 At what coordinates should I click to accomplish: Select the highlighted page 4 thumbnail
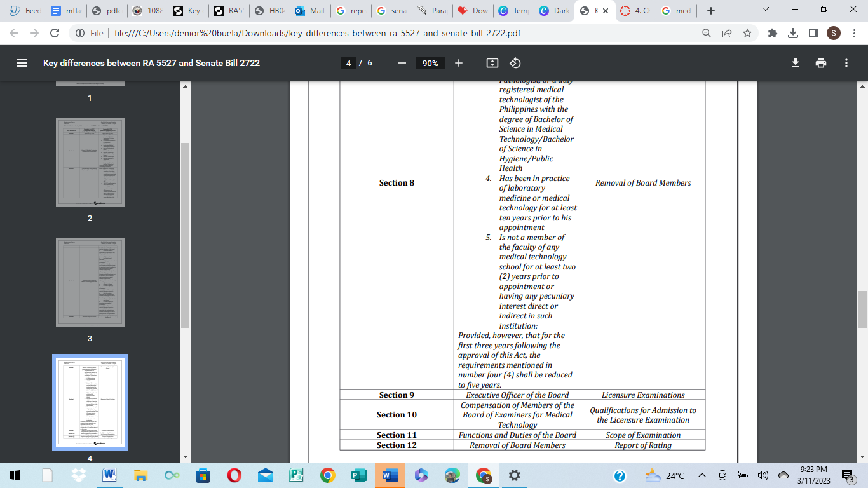(x=90, y=402)
